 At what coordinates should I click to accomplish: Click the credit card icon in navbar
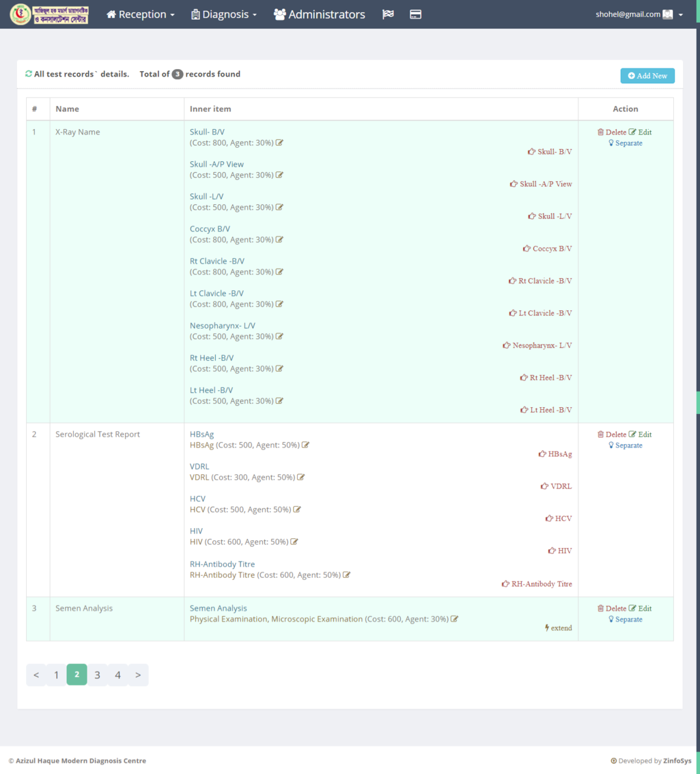(415, 14)
